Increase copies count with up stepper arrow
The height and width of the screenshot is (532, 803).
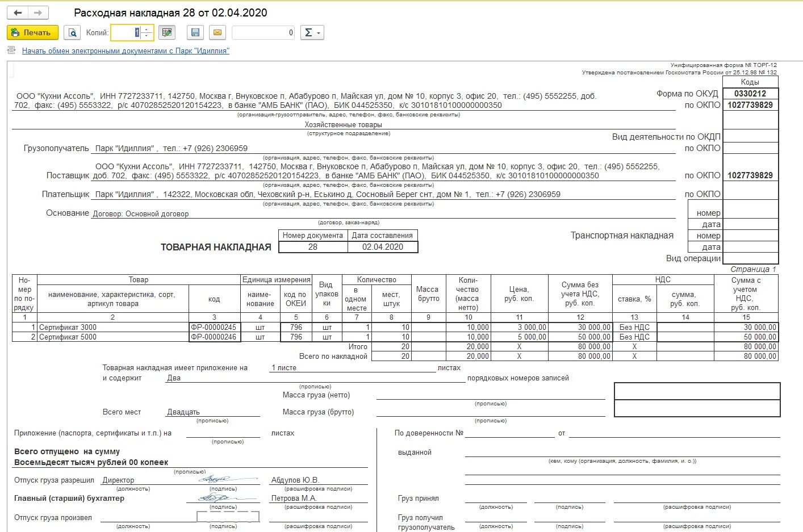click(147, 30)
